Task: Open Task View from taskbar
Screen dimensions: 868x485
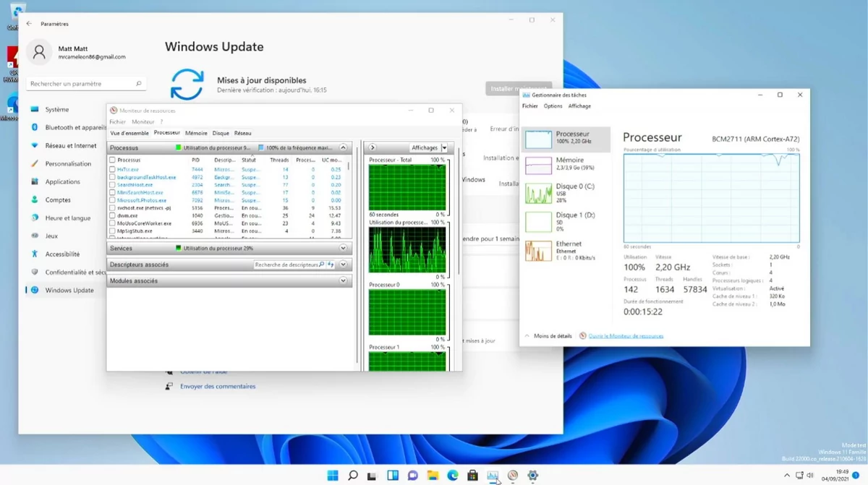Action: [x=373, y=476]
